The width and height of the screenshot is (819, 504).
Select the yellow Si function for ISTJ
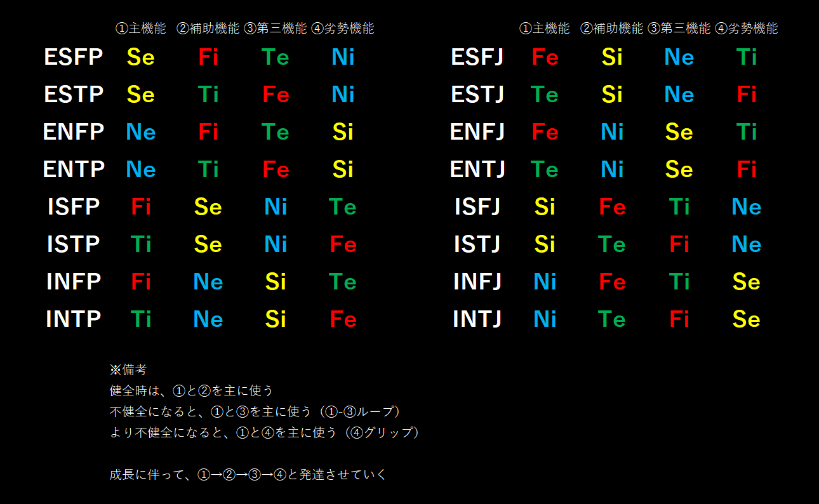coord(544,244)
